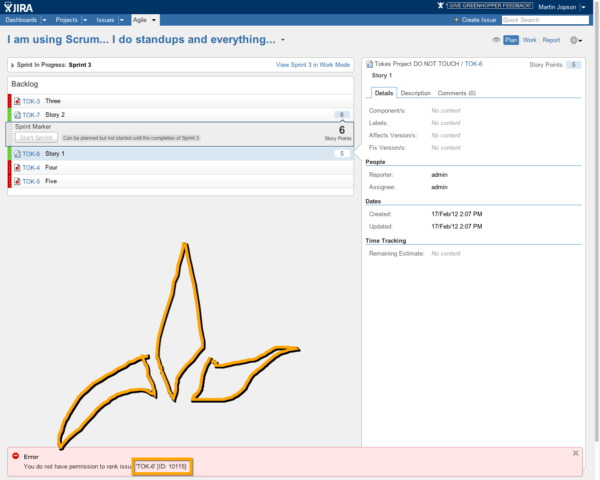Switch to Work mode
The image size is (600, 480).
530,40
